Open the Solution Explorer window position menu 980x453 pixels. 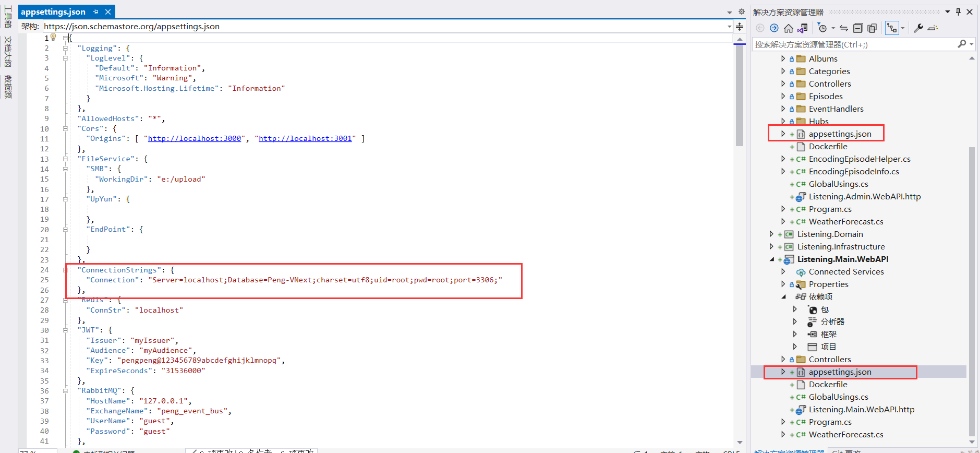point(948,11)
